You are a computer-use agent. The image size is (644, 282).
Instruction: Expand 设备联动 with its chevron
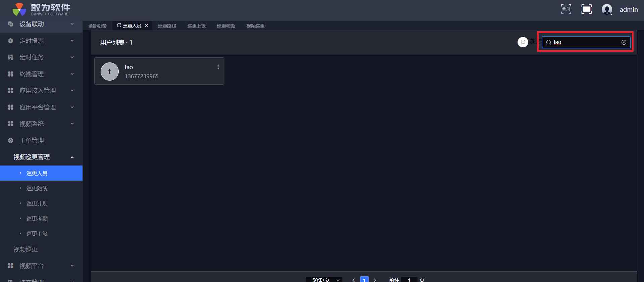pos(72,24)
